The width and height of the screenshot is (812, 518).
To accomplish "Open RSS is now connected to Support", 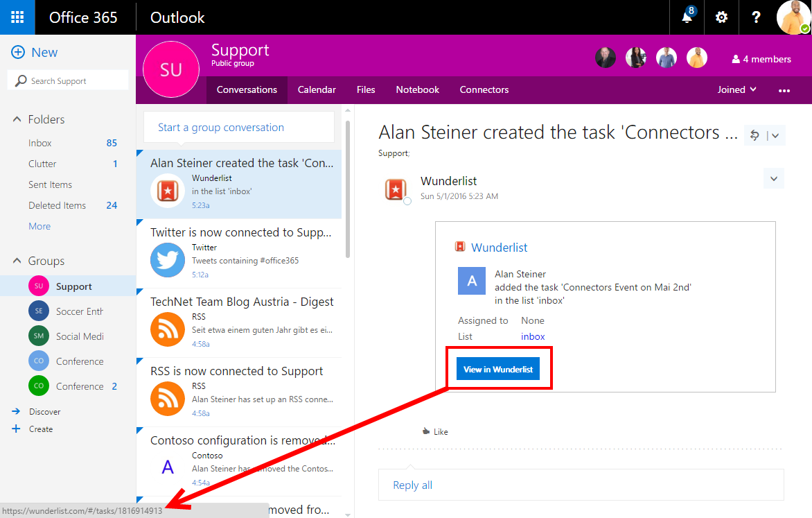I will point(239,392).
